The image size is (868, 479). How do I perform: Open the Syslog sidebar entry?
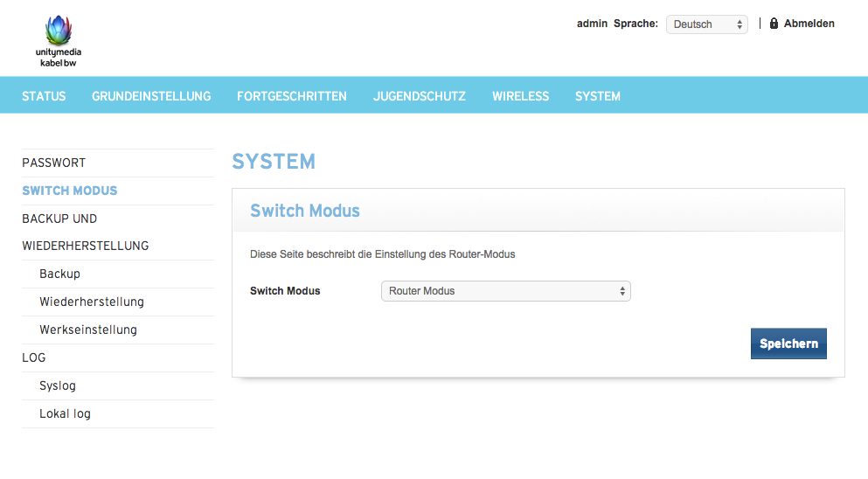57,385
